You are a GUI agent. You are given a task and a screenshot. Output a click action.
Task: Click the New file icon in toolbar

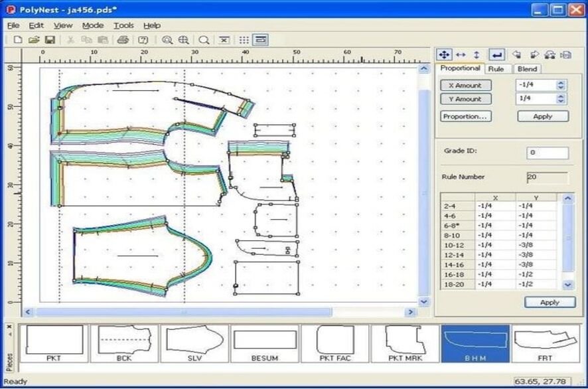tap(18, 40)
